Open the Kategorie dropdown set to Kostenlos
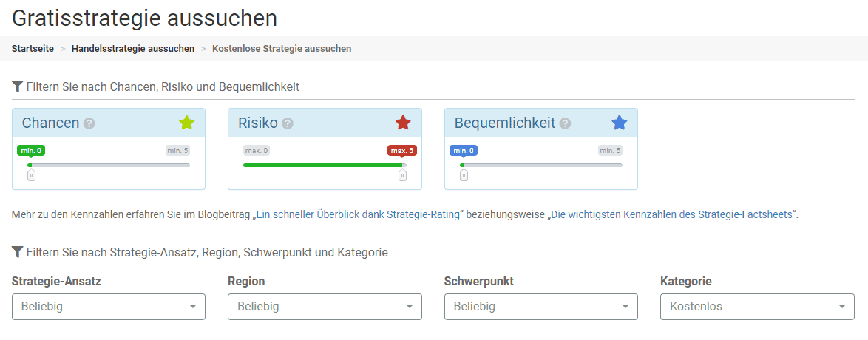This screenshot has height=340, width=868. (757, 307)
